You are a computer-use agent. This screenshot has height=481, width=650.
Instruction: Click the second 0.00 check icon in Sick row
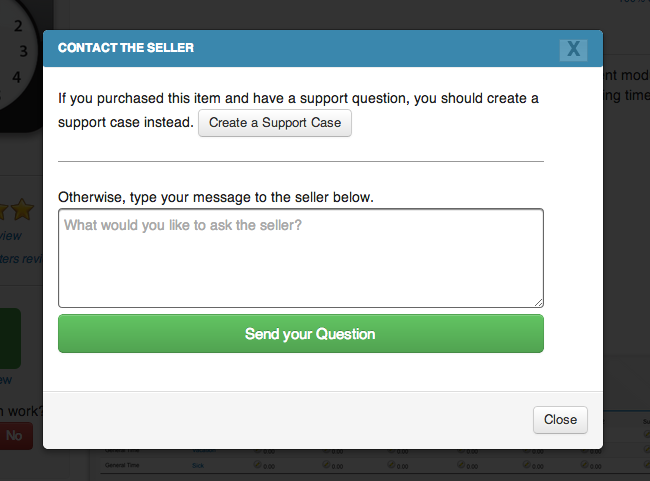326,465
